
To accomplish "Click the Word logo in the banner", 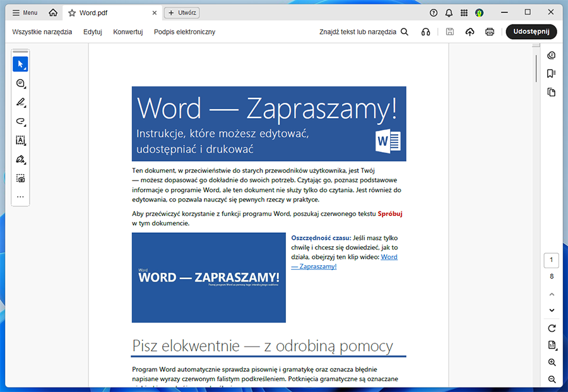I will pyautogui.click(x=388, y=141).
